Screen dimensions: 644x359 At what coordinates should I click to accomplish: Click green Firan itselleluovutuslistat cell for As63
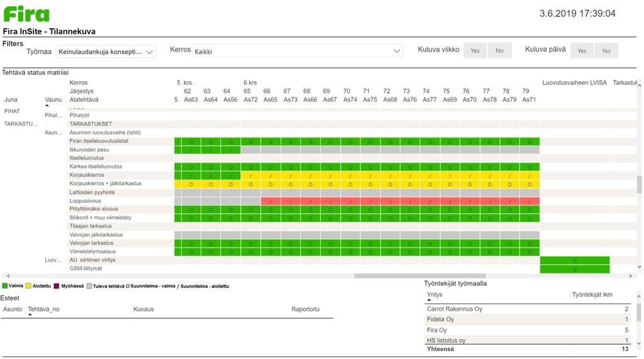(x=191, y=141)
